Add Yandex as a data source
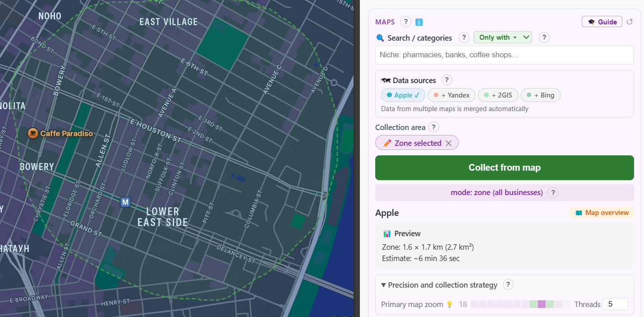 (451, 95)
